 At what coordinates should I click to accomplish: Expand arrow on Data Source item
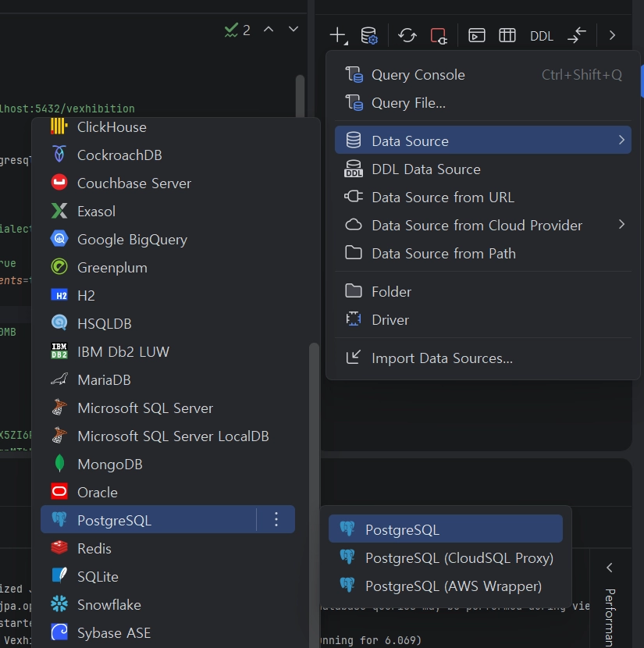[621, 140]
